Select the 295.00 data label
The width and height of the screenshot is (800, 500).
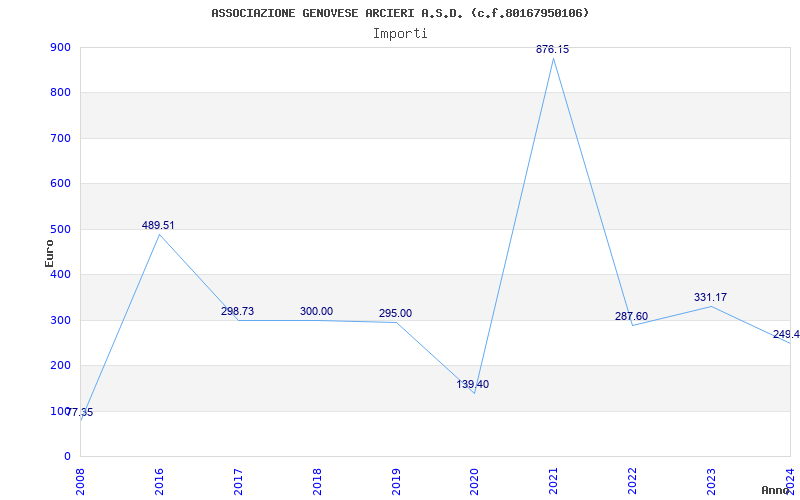point(395,313)
